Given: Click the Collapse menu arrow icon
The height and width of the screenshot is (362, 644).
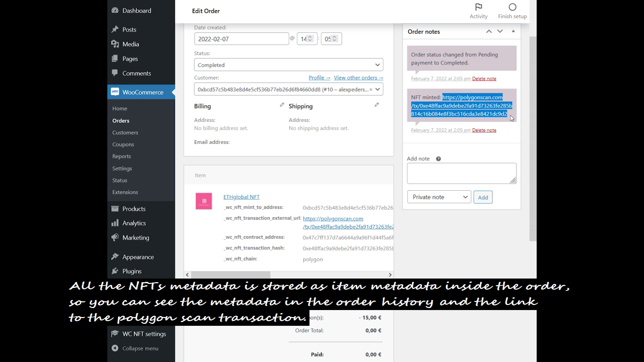Looking at the screenshot, I should tap(115, 348).
